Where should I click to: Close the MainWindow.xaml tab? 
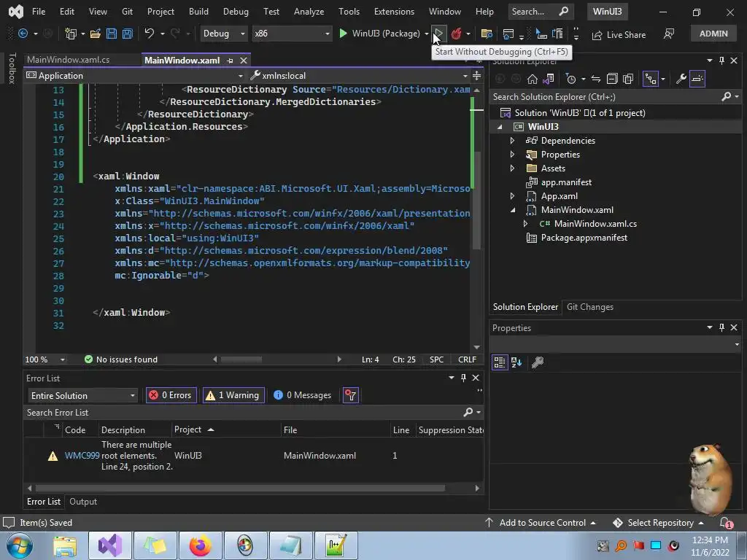[x=244, y=61]
